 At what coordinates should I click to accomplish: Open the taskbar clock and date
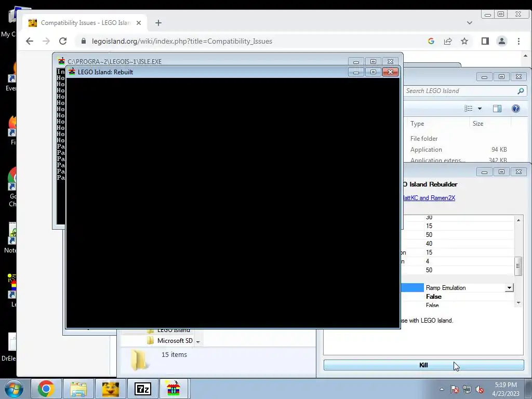pyautogui.click(x=506, y=389)
